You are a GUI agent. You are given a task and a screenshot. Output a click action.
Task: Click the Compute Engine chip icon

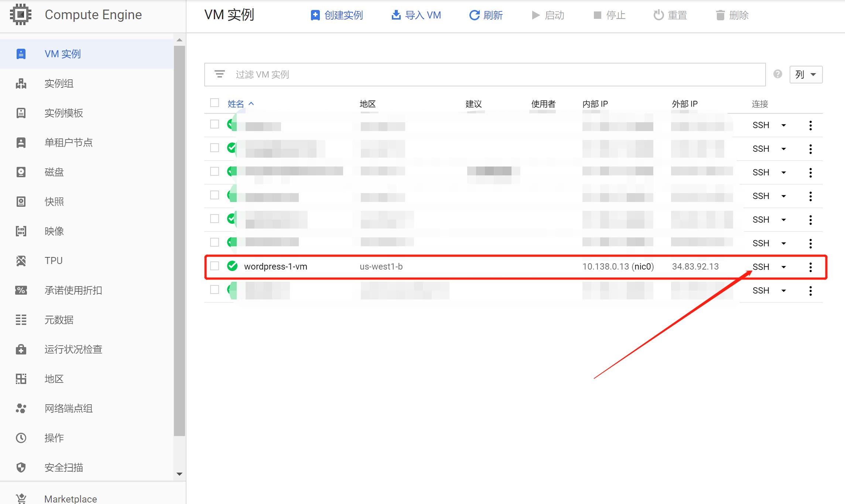pyautogui.click(x=21, y=14)
